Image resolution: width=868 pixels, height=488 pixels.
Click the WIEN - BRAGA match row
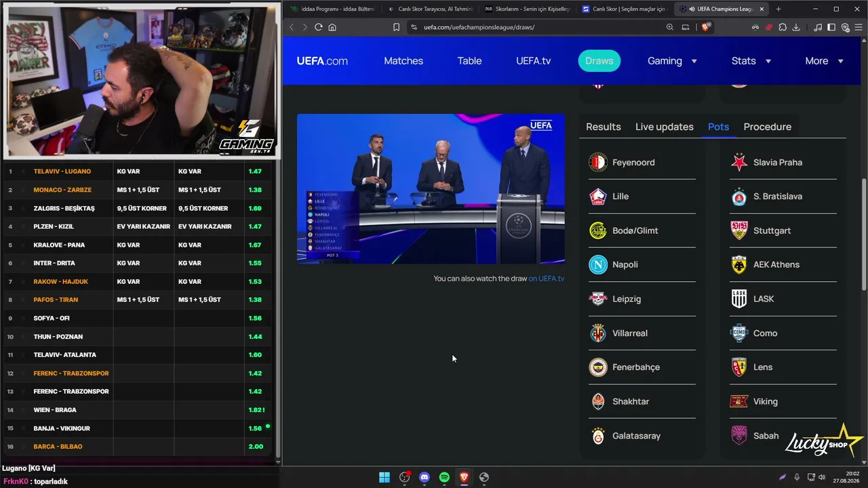coord(138,410)
